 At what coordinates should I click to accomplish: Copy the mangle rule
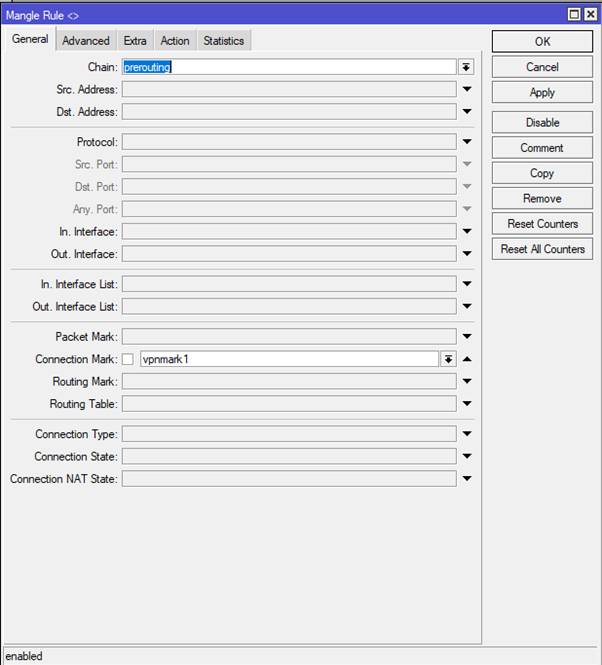pyautogui.click(x=542, y=173)
